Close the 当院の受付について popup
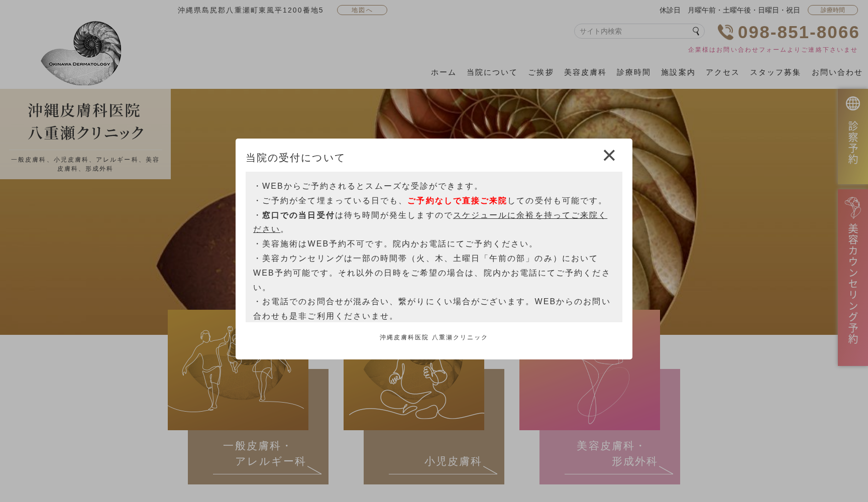This screenshot has height=502, width=868. tap(609, 156)
